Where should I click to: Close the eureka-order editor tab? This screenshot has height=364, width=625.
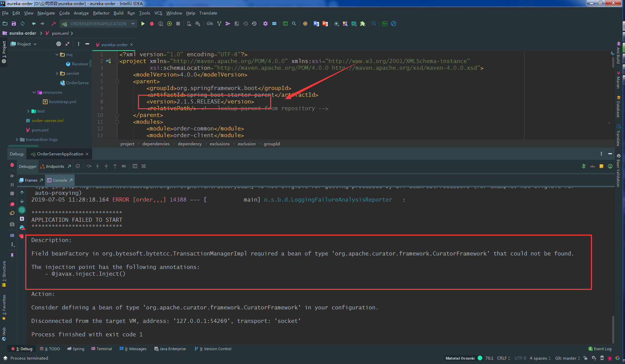(132, 44)
